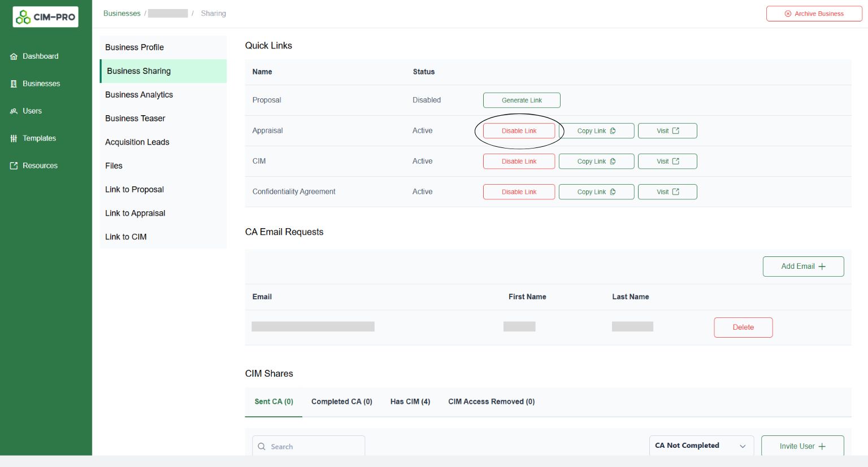The width and height of the screenshot is (868, 467).
Task: Switch to Completed CA (0) tab
Action: click(342, 401)
